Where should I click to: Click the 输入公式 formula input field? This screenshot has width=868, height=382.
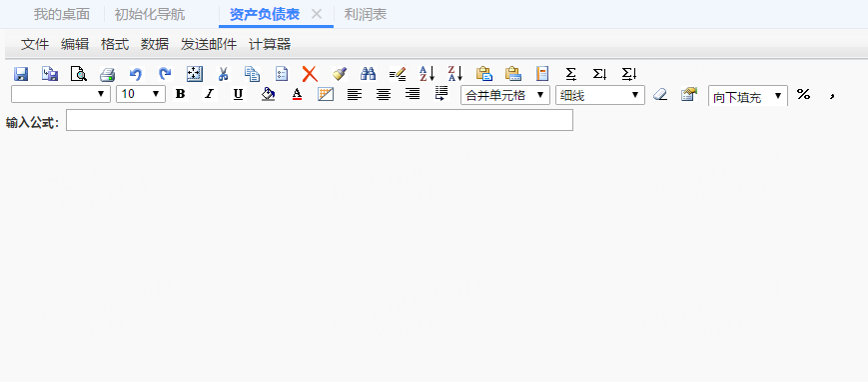click(320, 120)
